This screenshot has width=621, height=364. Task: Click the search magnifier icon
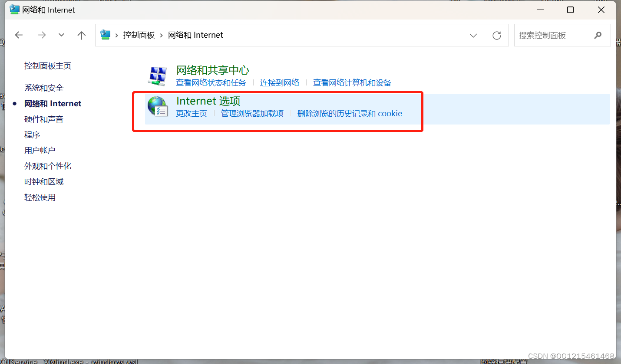[598, 35]
